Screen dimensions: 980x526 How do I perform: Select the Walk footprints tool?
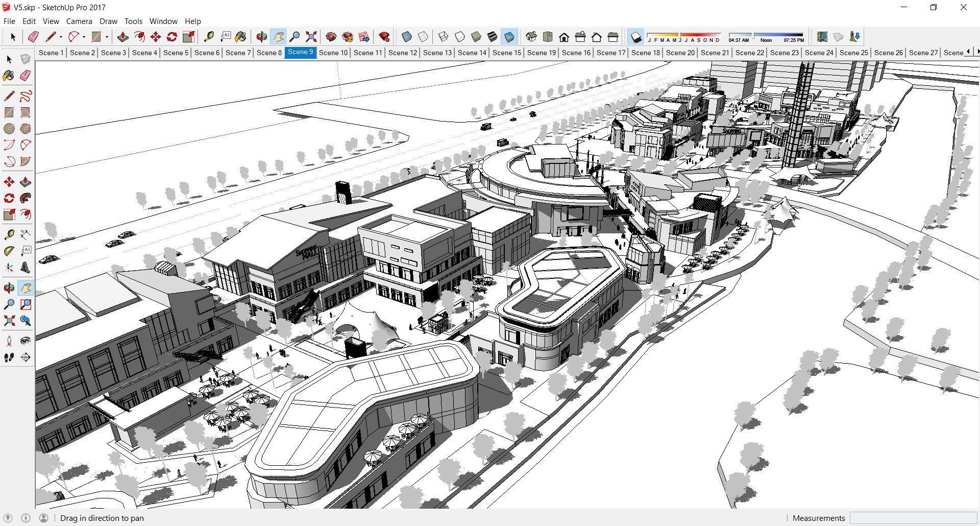click(9, 357)
